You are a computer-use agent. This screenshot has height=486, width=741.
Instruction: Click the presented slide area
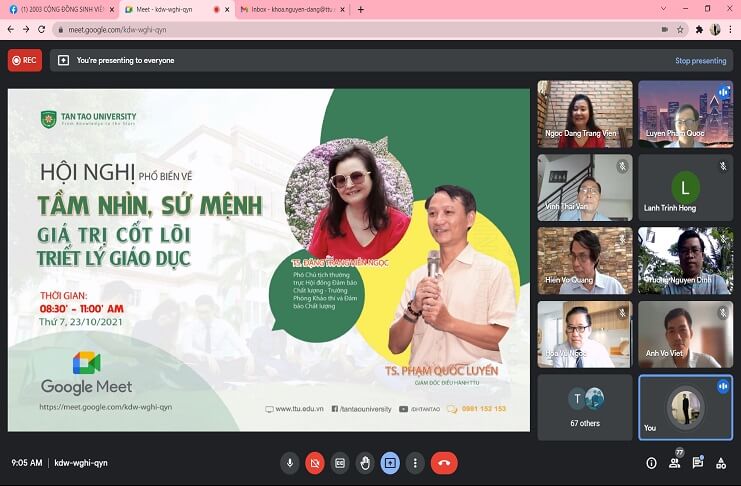click(x=269, y=260)
